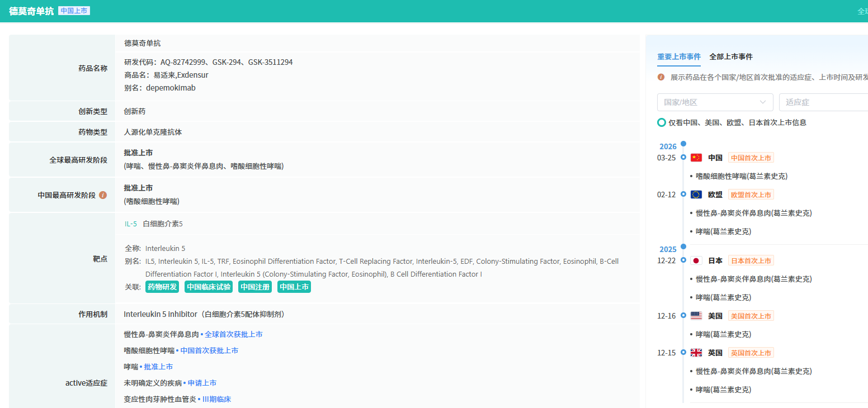
Task: Click 慢性鼻-鼻窦炎伴鼻息肉(葛兰素史克) under 日本
Action: [x=754, y=279]
